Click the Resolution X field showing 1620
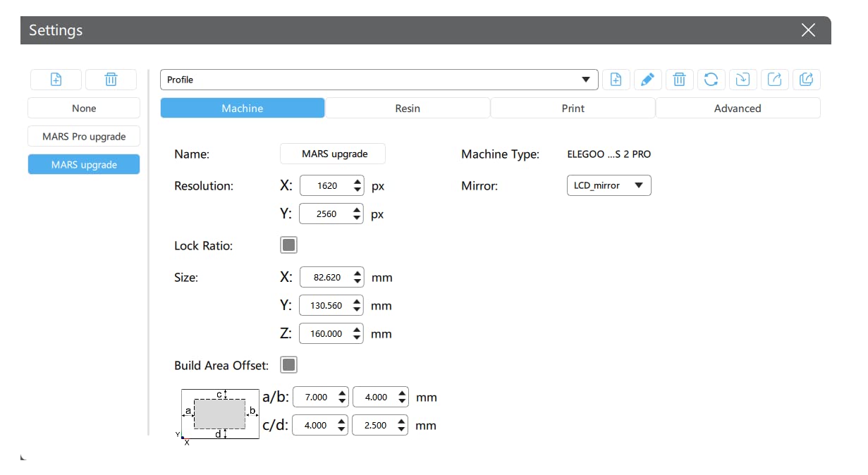Screen dimensions: 868x475 coord(331,186)
